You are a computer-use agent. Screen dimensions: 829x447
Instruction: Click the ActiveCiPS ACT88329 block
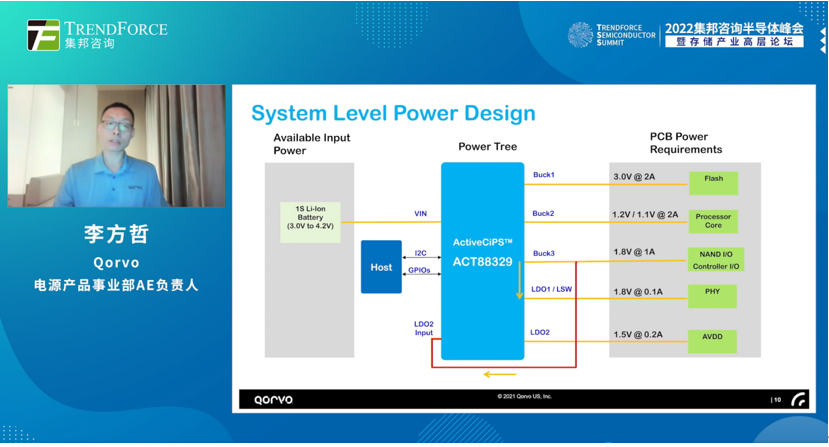[x=483, y=261]
